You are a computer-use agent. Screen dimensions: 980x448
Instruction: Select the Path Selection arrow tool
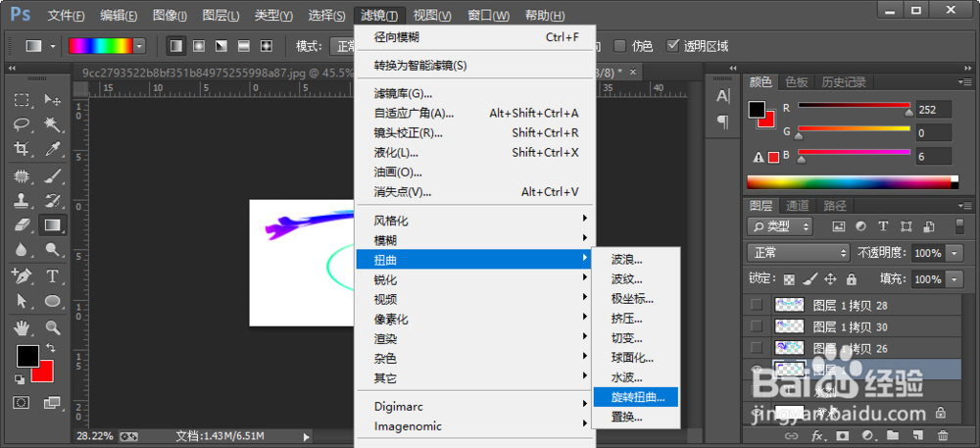point(22,301)
